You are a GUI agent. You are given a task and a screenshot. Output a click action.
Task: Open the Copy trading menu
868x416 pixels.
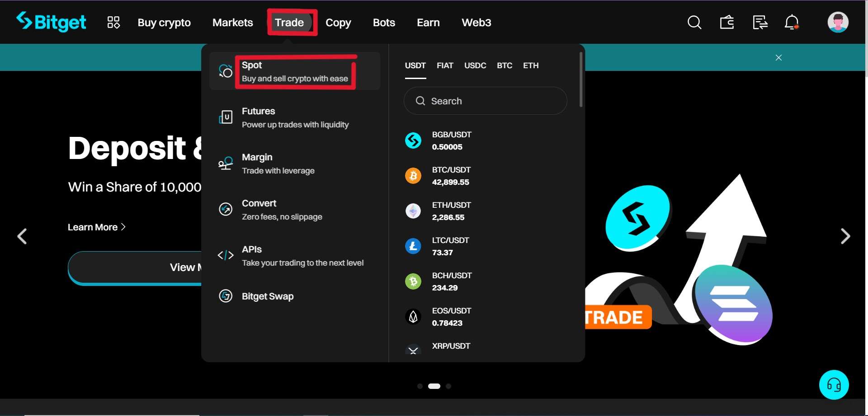(338, 23)
